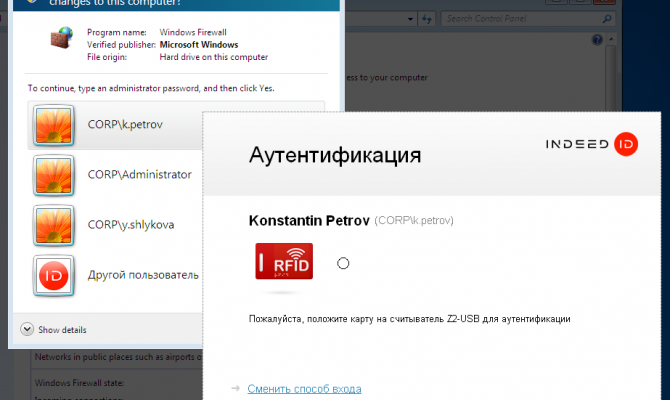Click the (CORP\k.petrov) domain label in Indeed

coord(414,221)
